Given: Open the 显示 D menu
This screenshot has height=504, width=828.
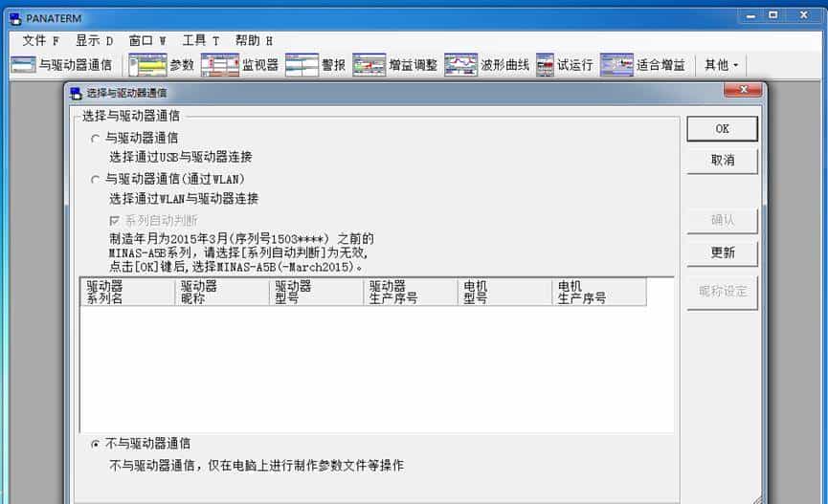Looking at the screenshot, I should [94, 40].
